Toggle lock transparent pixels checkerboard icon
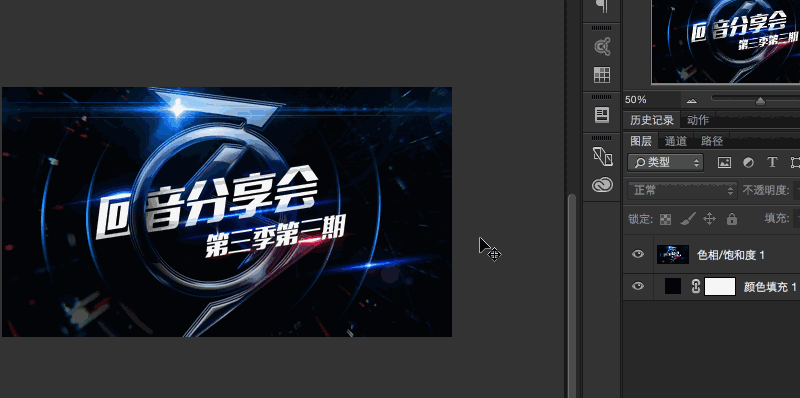Image resolution: width=800 pixels, height=398 pixels. click(665, 219)
